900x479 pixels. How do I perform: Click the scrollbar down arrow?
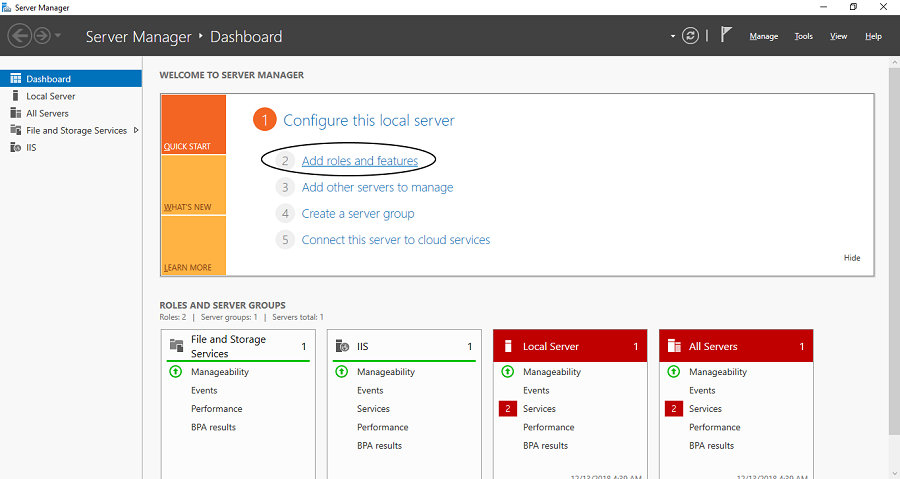tap(894, 474)
